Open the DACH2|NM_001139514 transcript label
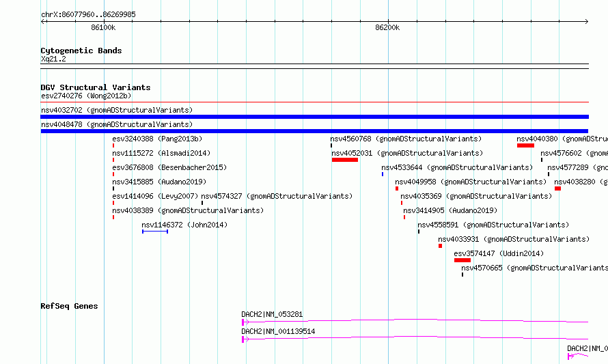The width and height of the screenshot is (608, 364). pos(278,331)
